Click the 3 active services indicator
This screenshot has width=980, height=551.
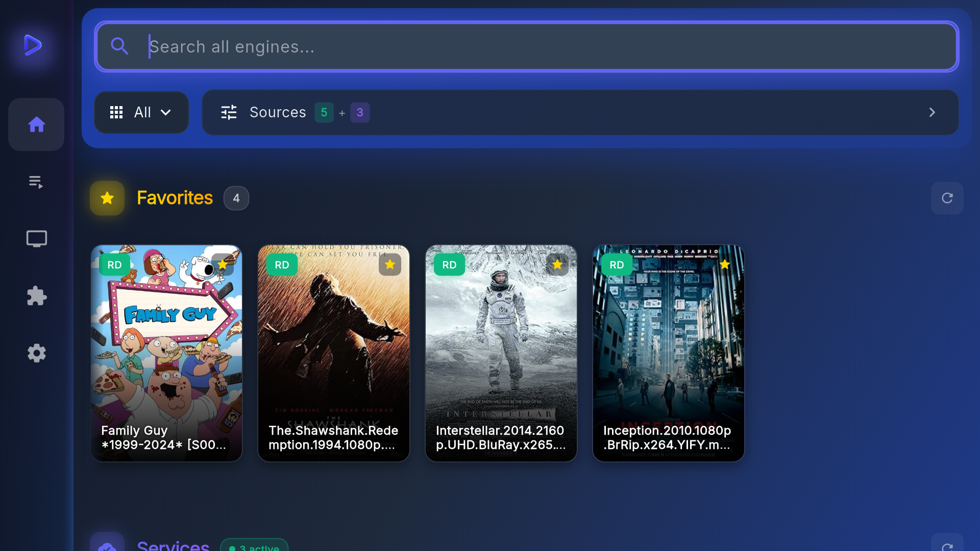pos(254,547)
